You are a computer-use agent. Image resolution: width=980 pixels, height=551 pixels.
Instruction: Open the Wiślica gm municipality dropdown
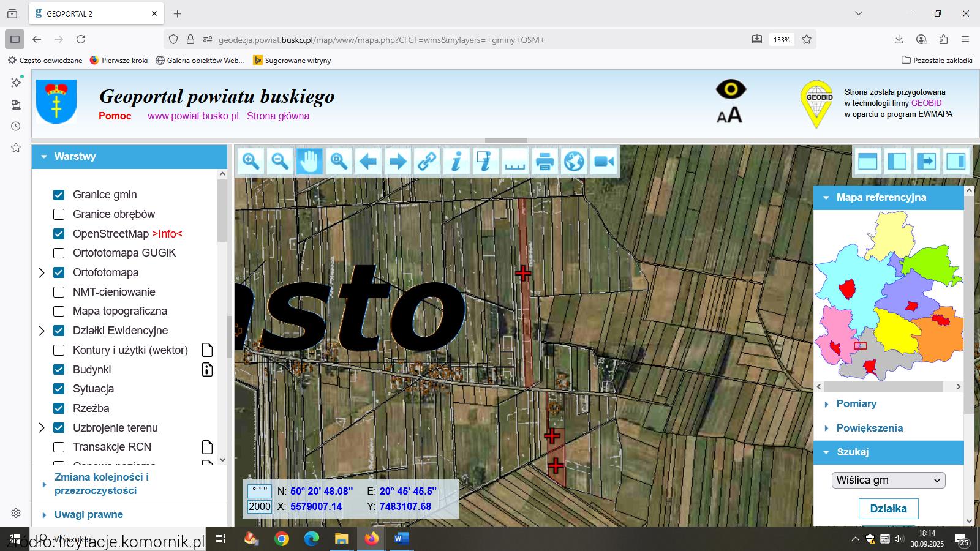[x=888, y=480]
